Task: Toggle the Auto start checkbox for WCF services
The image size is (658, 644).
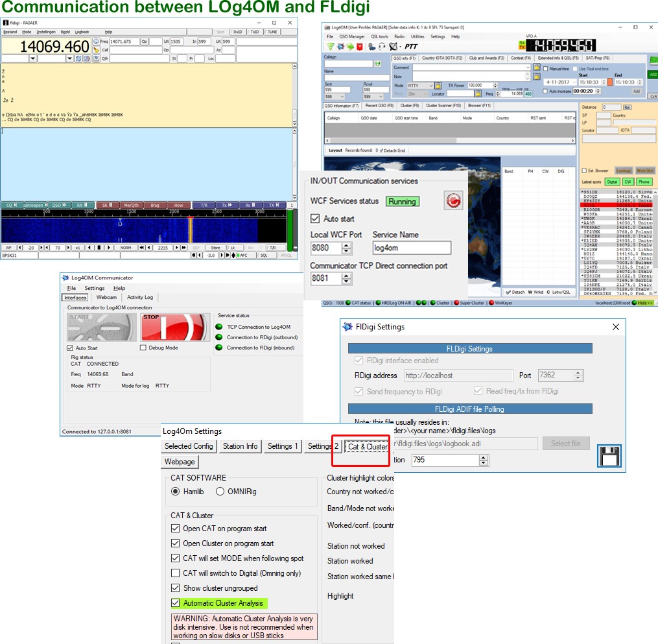Action: (315, 219)
